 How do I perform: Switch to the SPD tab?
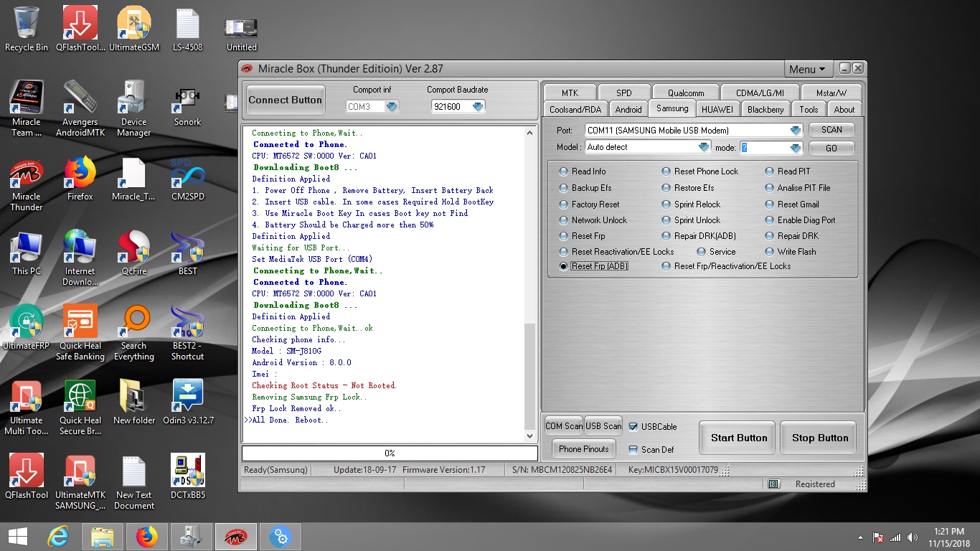click(624, 93)
